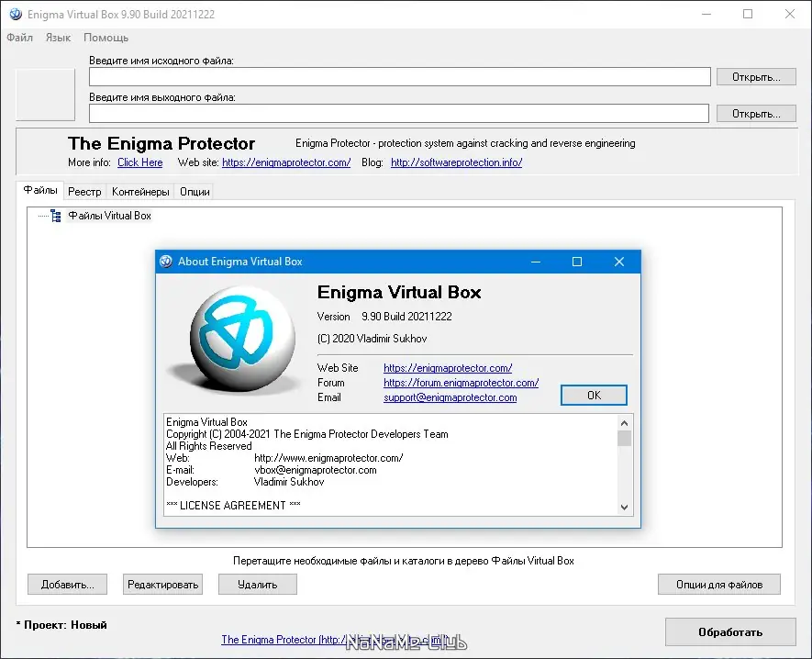The height and width of the screenshot is (659, 812).
Task: Open the Web Site link in About dialog
Action: 448,368
